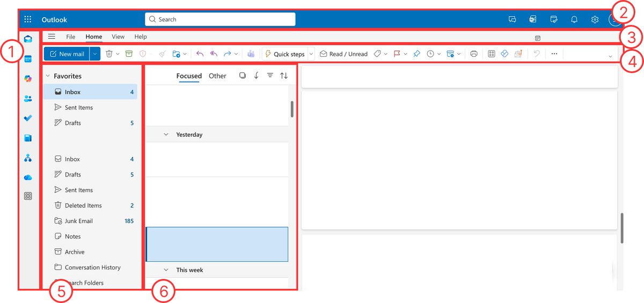Screen dimensions: 644x303
Task: Open the To Do checkmark app
Action: pyautogui.click(x=28, y=118)
